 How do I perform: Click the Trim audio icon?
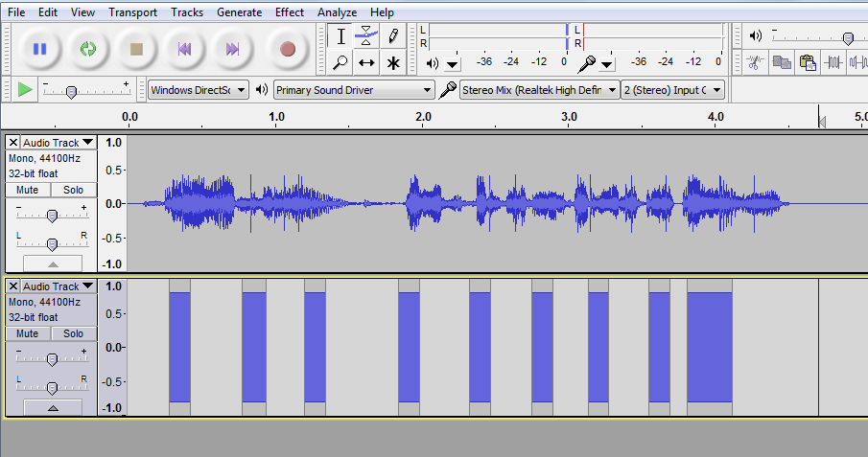coord(833,62)
